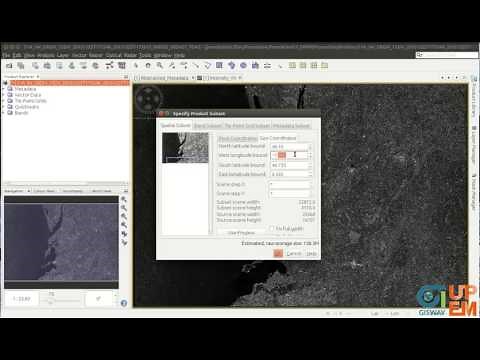Switch to the Band Subset tab
480x360 pixels.
click(208, 125)
